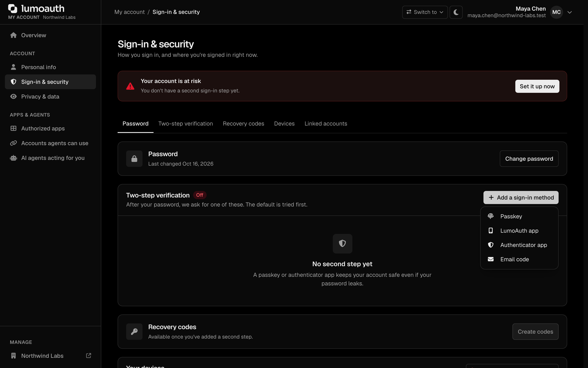Click the padlock icon in Password card
This screenshot has width=588, height=368.
pos(134,159)
